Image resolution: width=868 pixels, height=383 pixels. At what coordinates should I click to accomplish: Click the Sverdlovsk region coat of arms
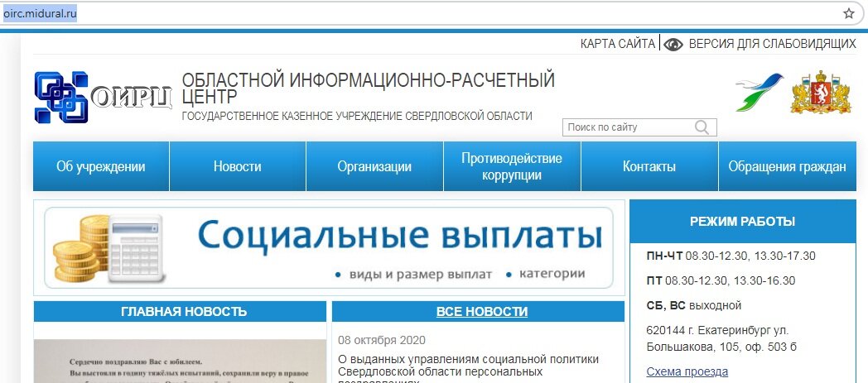(x=822, y=93)
